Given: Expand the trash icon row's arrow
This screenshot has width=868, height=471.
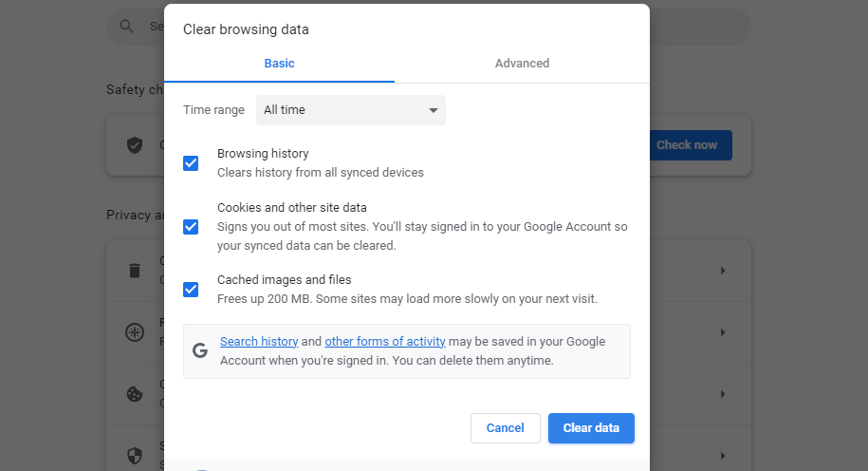Looking at the screenshot, I should (x=723, y=271).
